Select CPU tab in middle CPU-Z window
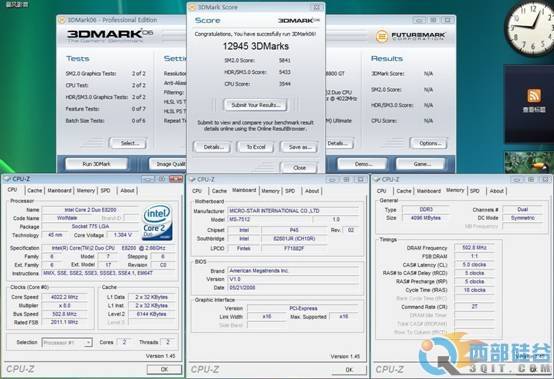Image resolution: width=554 pixels, height=379 pixels. tap(197, 191)
